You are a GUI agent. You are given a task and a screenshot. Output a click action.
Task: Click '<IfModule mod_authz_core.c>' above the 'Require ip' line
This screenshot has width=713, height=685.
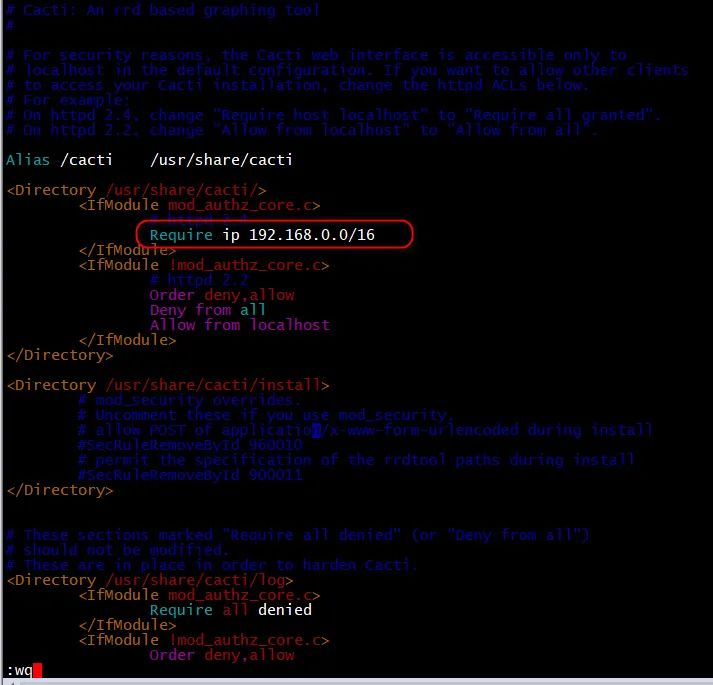click(x=199, y=205)
